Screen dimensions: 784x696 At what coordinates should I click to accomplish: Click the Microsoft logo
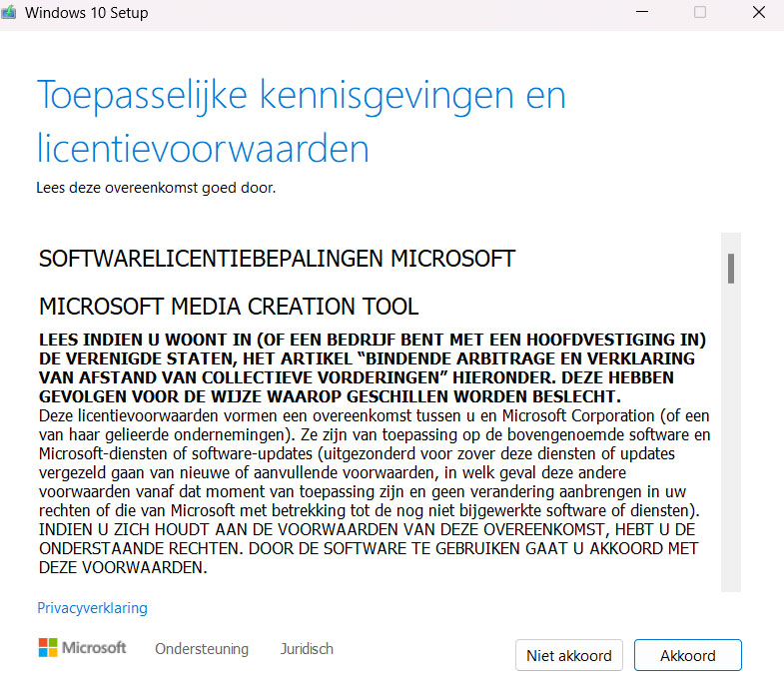coord(83,647)
